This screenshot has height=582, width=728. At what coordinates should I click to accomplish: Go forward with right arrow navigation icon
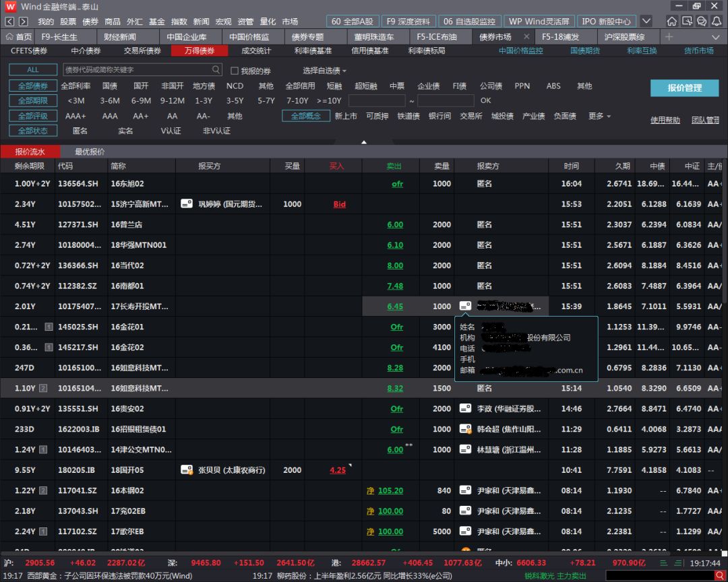(x=23, y=22)
